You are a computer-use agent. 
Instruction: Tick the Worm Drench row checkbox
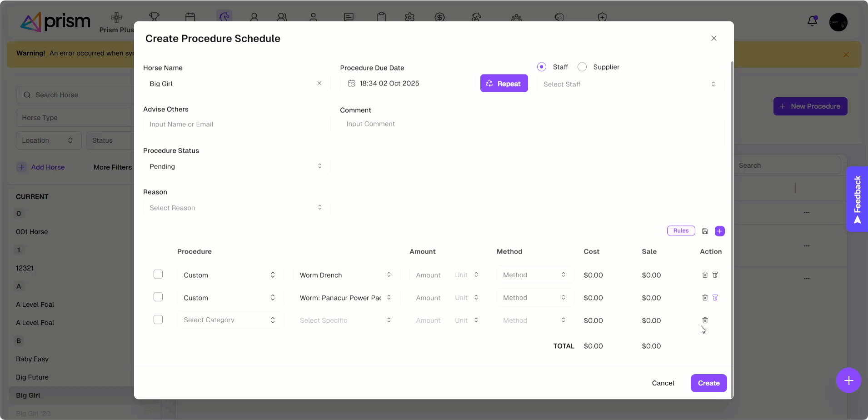tap(158, 275)
